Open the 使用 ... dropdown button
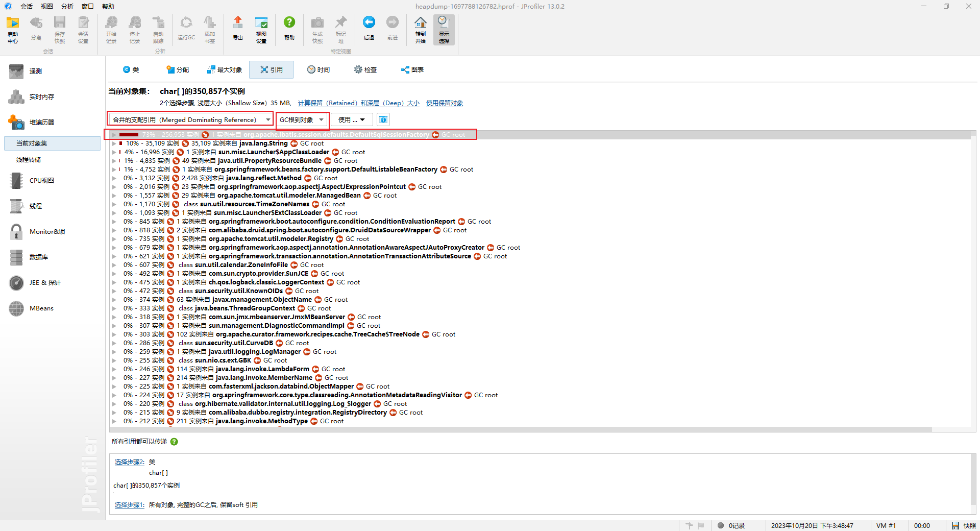This screenshot has height=531, width=980. click(x=352, y=119)
